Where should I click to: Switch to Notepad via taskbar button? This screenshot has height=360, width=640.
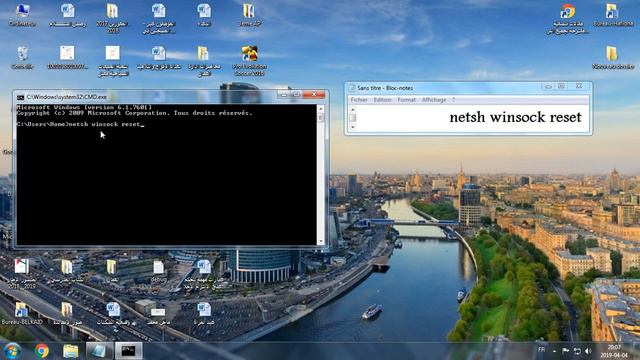click(x=99, y=351)
